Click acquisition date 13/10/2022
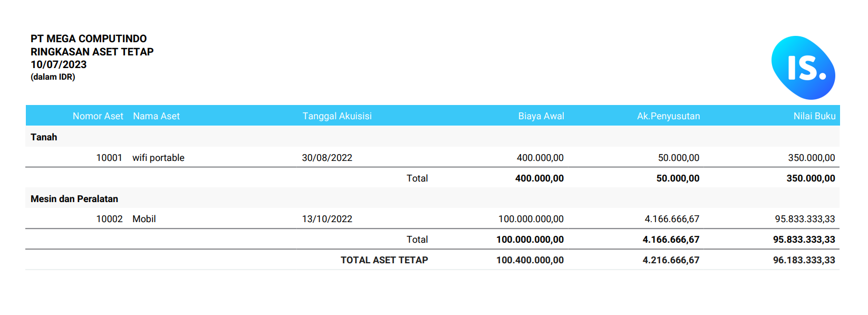 tap(327, 219)
